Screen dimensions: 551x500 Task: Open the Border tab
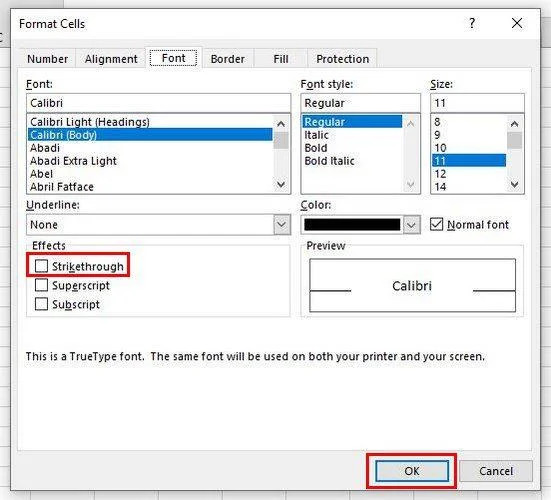point(228,59)
